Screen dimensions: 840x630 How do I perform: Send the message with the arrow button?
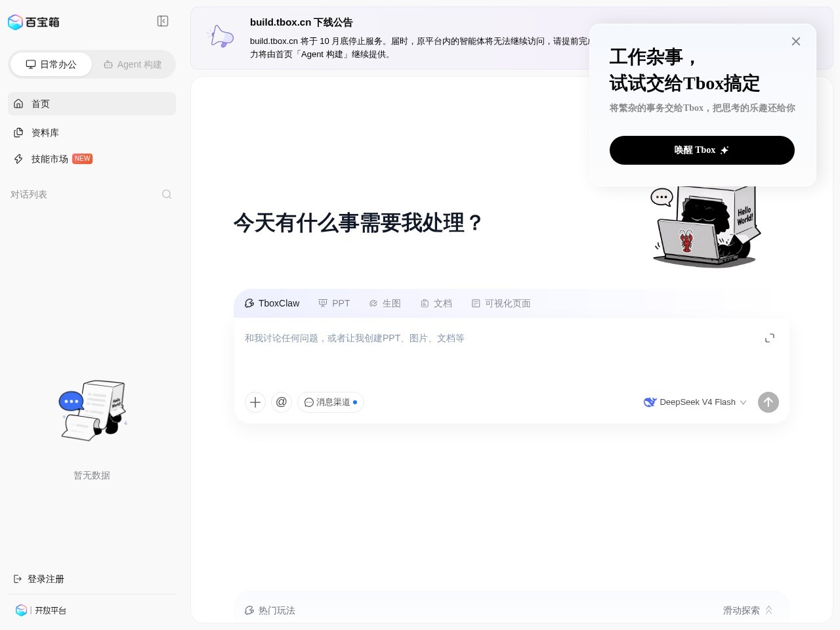point(768,402)
